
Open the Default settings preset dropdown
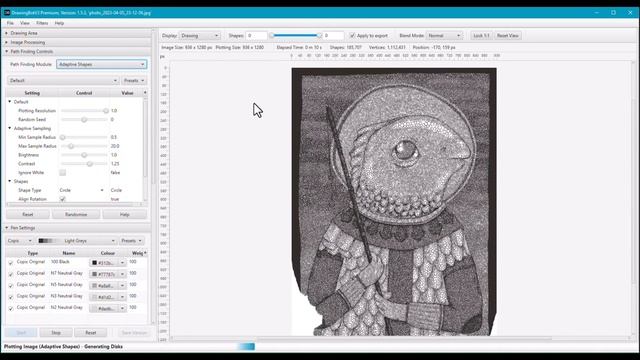click(x=63, y=81)
